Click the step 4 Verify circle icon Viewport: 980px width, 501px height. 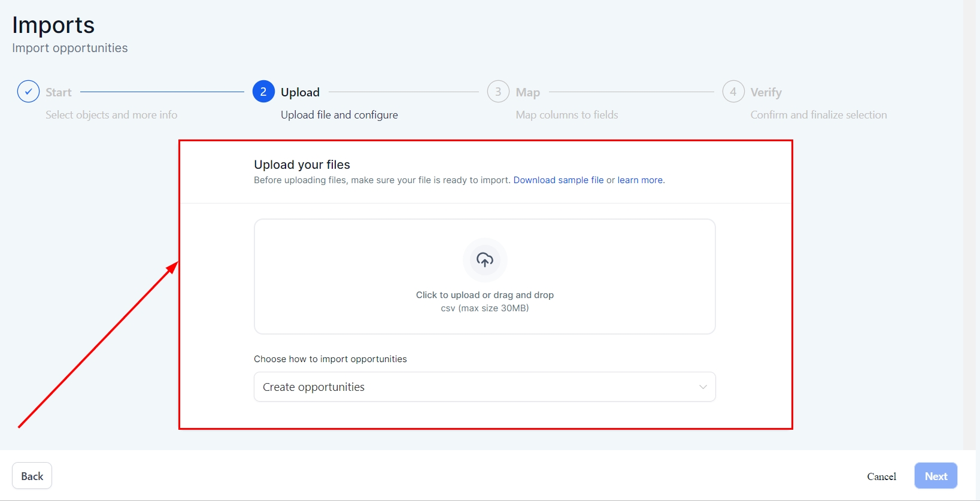pyautogui.click(x=733, y=92)
